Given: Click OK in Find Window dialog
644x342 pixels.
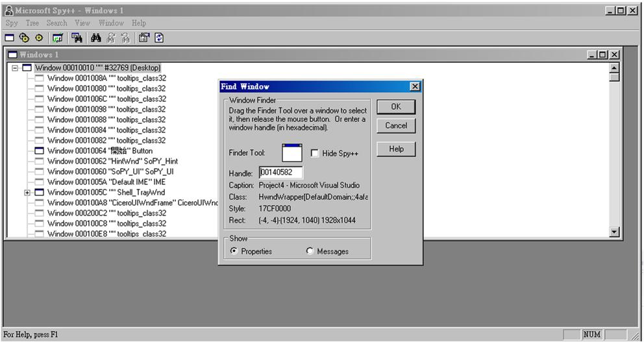Looking at the screenshot, I should coord(395,106).
